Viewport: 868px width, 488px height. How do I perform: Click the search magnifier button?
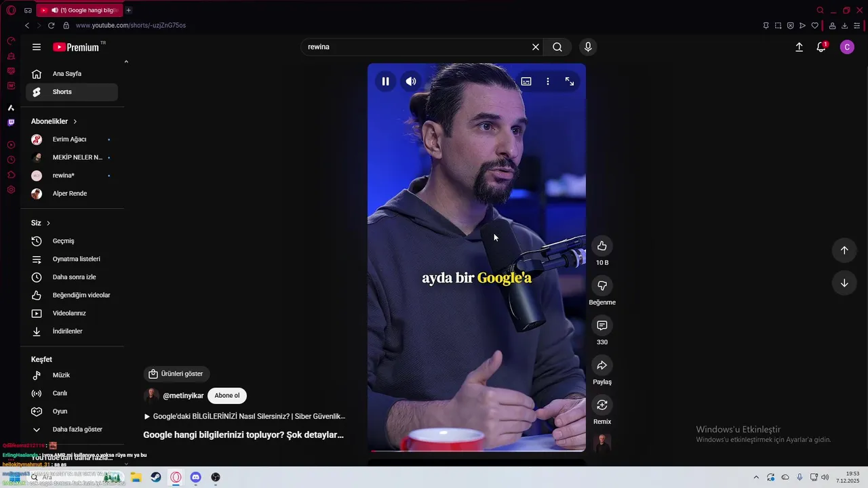click(x=557, y=47)
